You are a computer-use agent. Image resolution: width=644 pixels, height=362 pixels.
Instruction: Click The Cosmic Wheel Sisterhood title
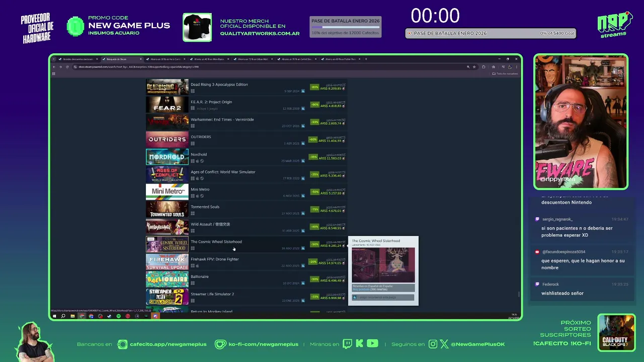tap(216, 242)
